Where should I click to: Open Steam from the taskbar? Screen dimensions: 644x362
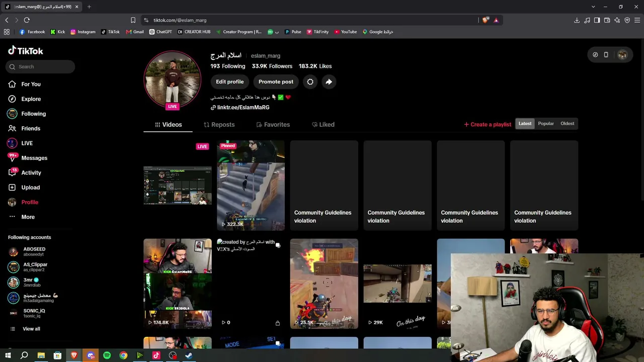pos(189,355)
